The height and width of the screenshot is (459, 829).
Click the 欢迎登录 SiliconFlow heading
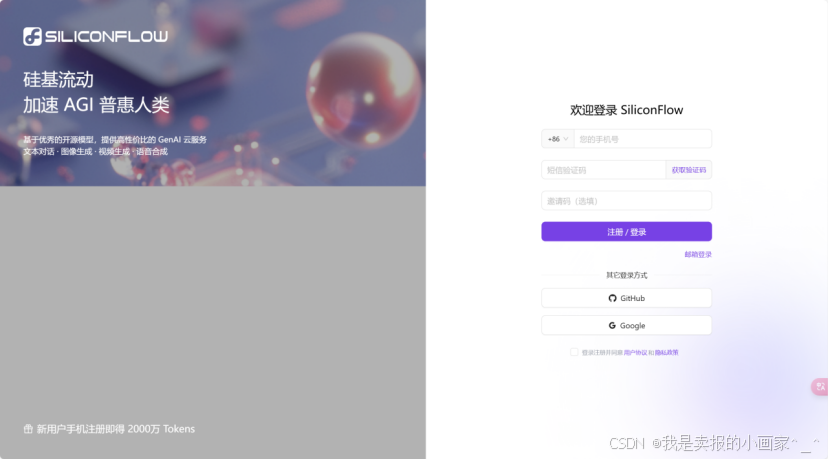pos(627,110)
